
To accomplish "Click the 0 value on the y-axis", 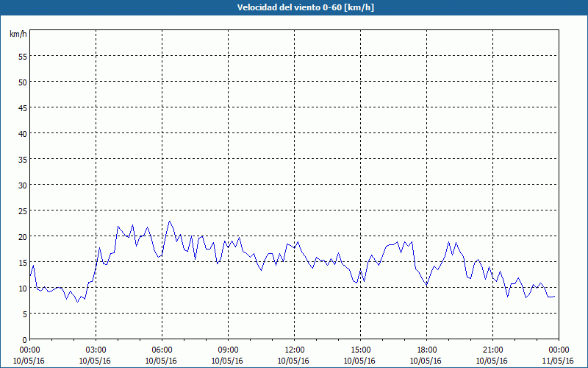I will [x=25, y=340].
